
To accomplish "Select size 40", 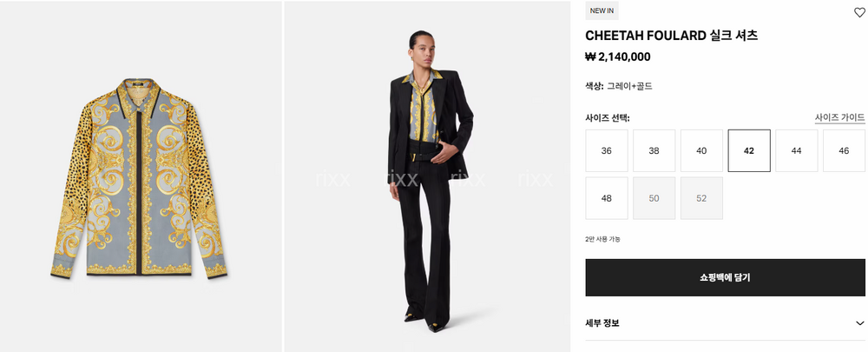I will [701, 150].
